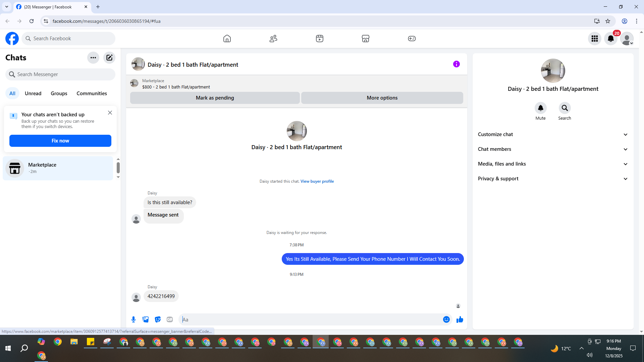This screenshot has height=362, width=644.
Task: Open the emoji picker in message box
Action: tap(446, 319)
